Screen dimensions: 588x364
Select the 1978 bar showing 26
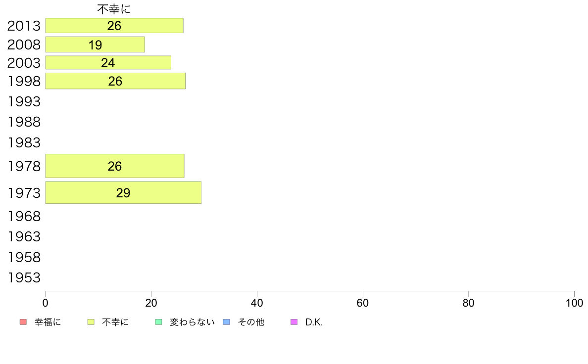[115, 166]
